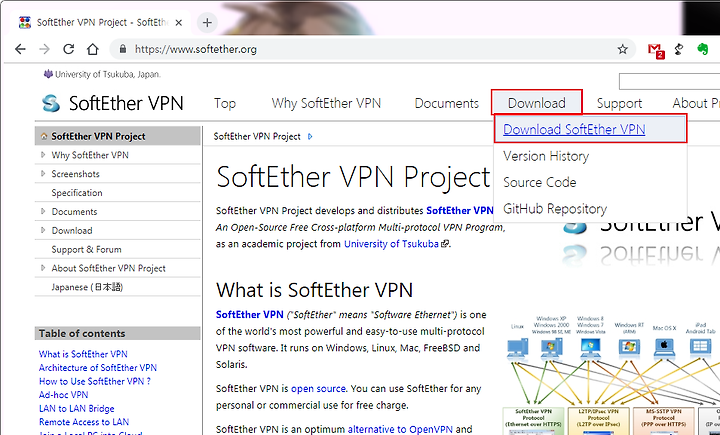Jump to LAN to LAN Bridge link

coord(77,408)
